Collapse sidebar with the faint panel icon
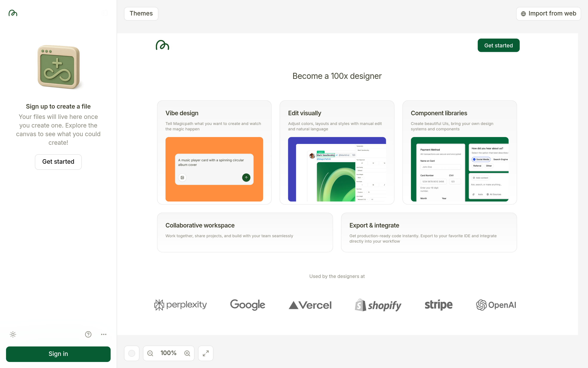Viewport: 588px width, 368px height. 105,13
